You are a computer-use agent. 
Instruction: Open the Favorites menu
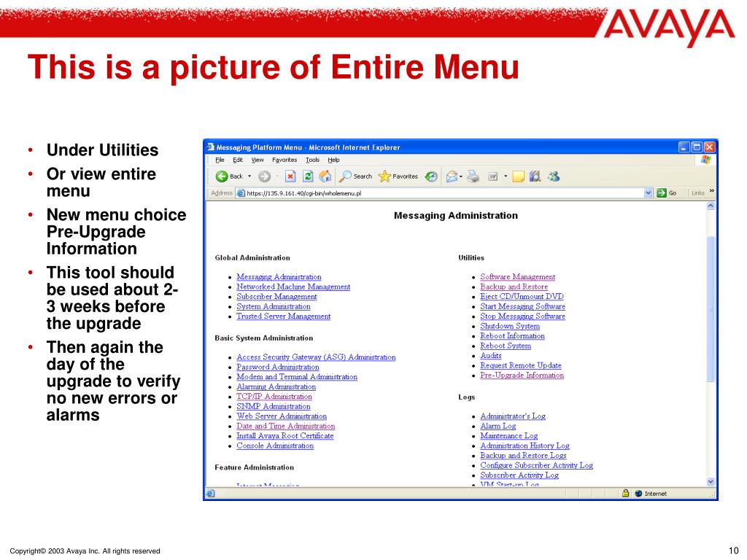tap(285, 160)
